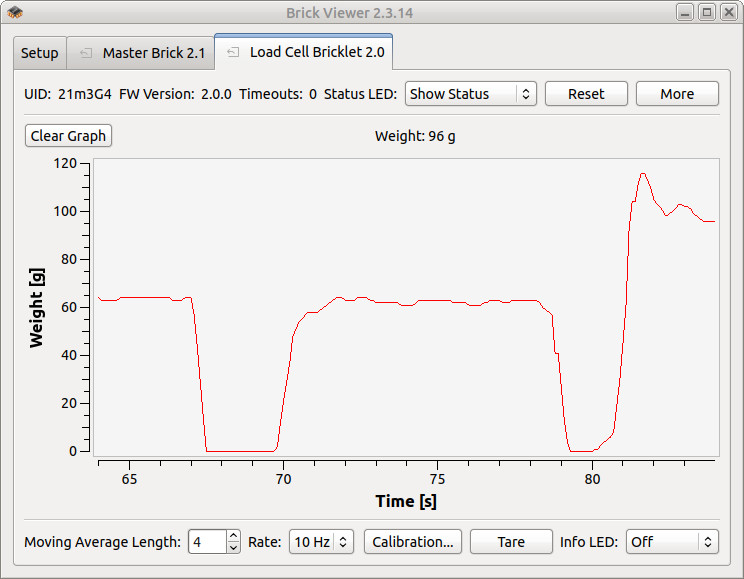Open the Calibration dialog
Viewport: 744px width, 579px height.
pyautogui.click(x=412, y=542)
